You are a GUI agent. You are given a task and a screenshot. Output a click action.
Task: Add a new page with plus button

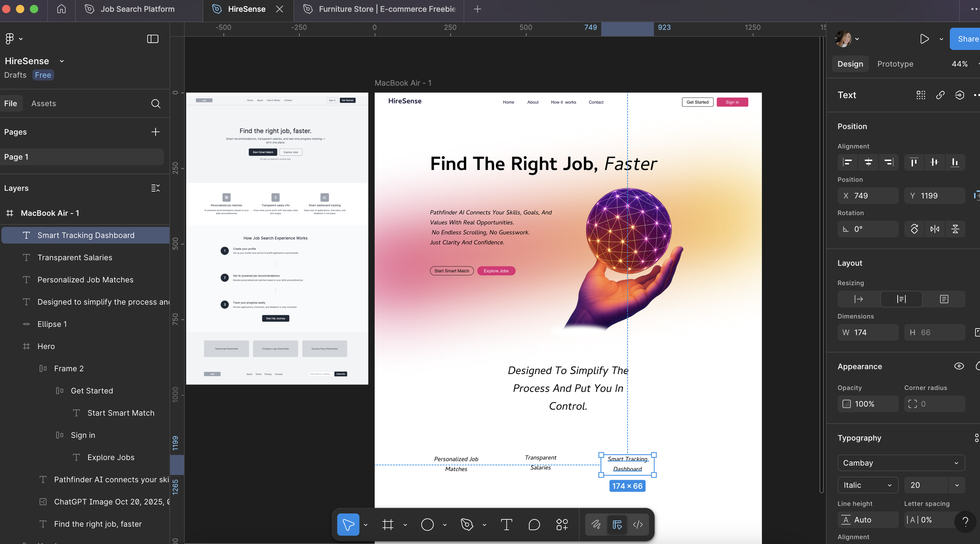pos(155,132)
